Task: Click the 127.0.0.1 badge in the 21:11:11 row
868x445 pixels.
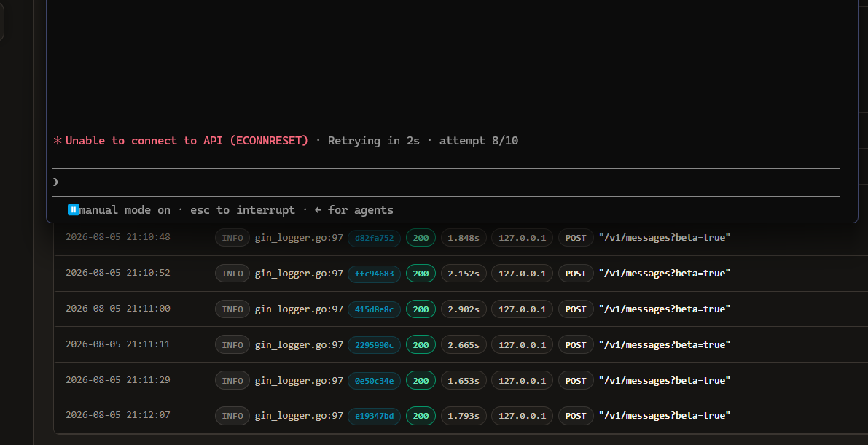Action: coord(522,345)
